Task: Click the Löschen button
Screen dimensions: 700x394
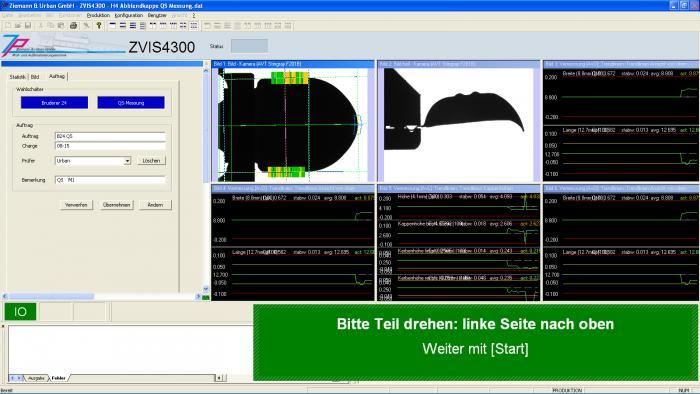Action: (x=151, y=161)
